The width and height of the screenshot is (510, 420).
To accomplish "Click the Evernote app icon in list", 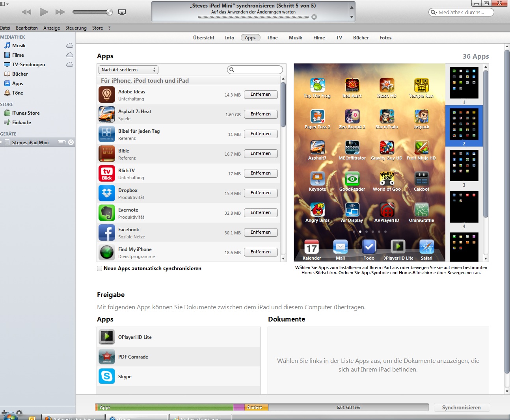I will pos(107,213).
